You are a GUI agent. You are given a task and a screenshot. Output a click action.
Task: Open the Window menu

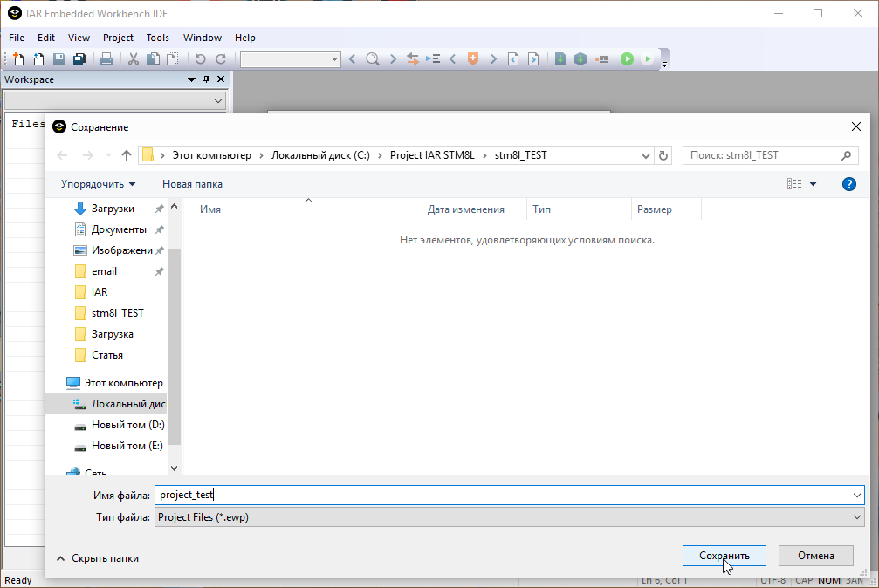203,38
